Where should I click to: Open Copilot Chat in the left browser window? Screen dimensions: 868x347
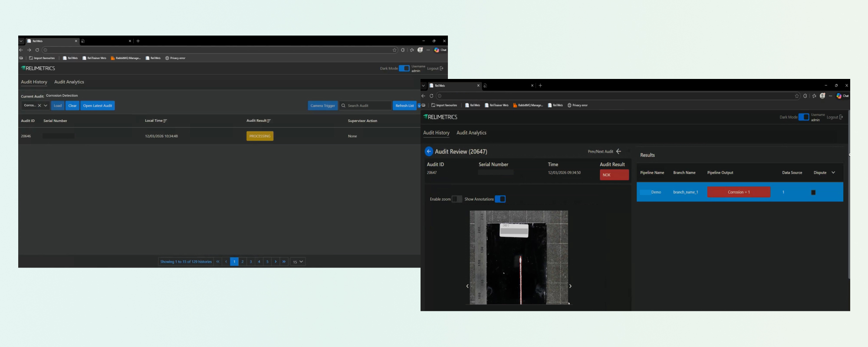[x=440, y=50]
